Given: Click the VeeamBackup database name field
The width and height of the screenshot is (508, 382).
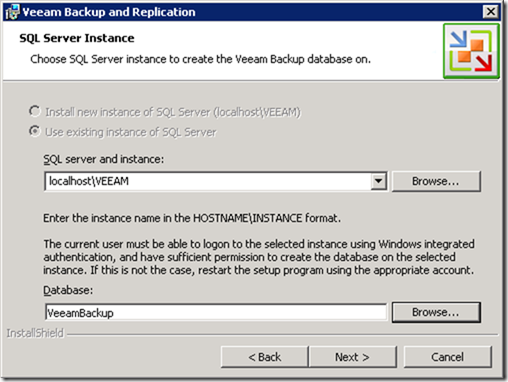Looking at the screenshot, I should click(216, 313).
